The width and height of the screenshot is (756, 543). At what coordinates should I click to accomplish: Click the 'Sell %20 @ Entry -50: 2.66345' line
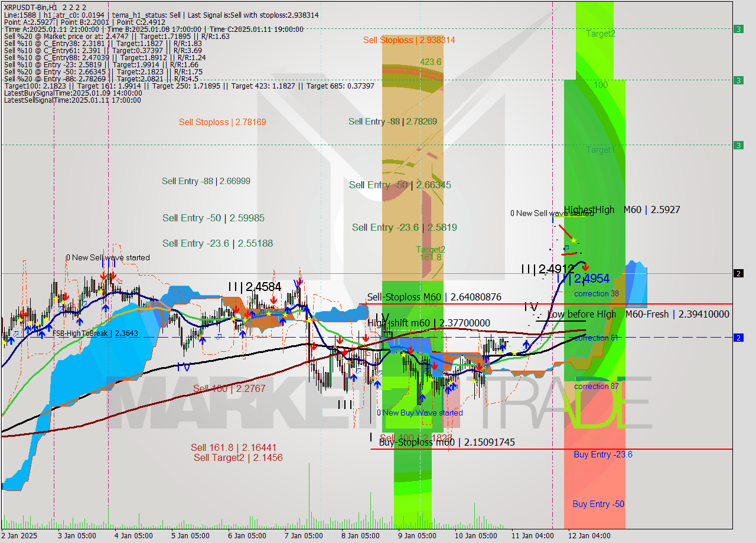coord(103,71)
